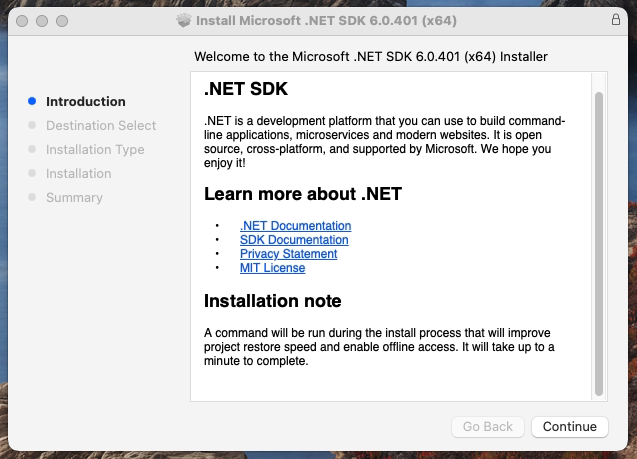Click the installer package icon in title
The height and width of the screenshot is (459, 637).
coord(184,20)
